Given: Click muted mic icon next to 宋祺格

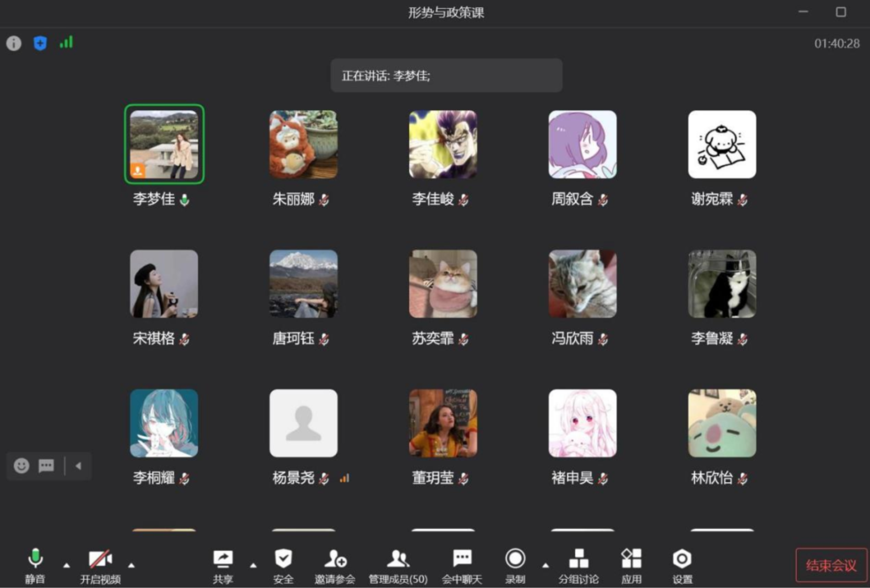Looking at the screenshot, I should click(184, 339).
